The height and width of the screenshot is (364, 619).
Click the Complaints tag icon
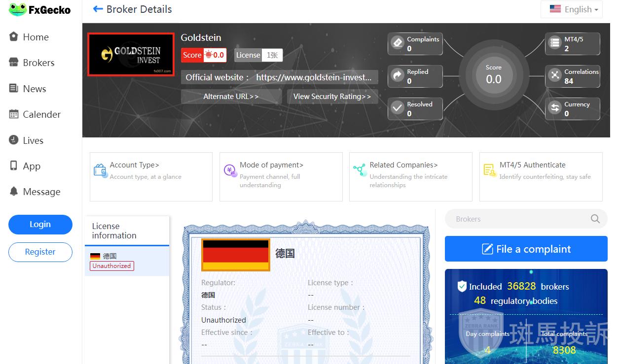click(398, 43)
